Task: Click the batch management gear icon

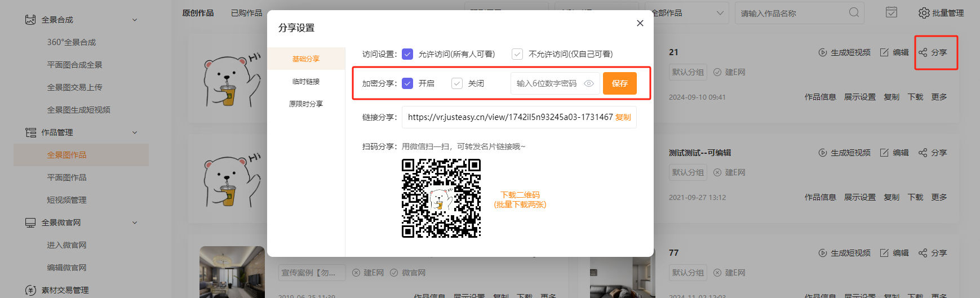Action: (924, 13)
